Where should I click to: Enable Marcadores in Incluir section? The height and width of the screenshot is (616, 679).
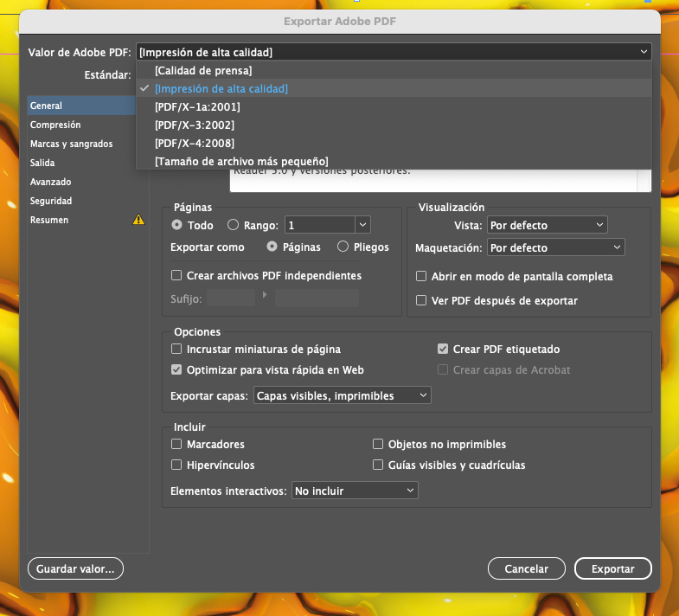click(x=176, y=445)
